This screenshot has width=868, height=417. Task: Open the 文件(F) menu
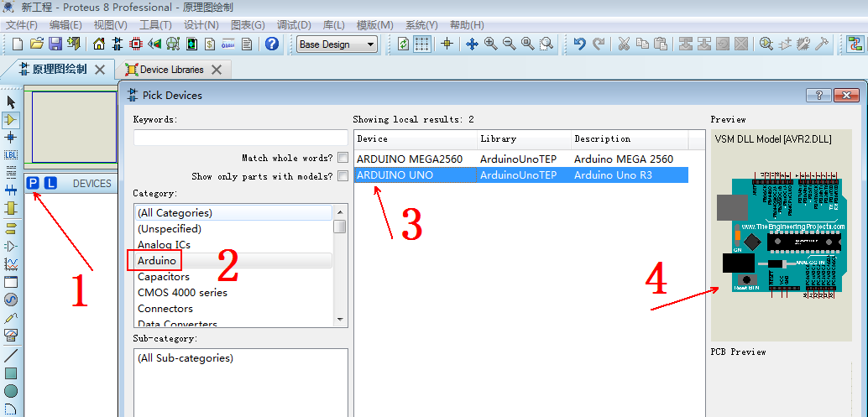pos(22,25)
